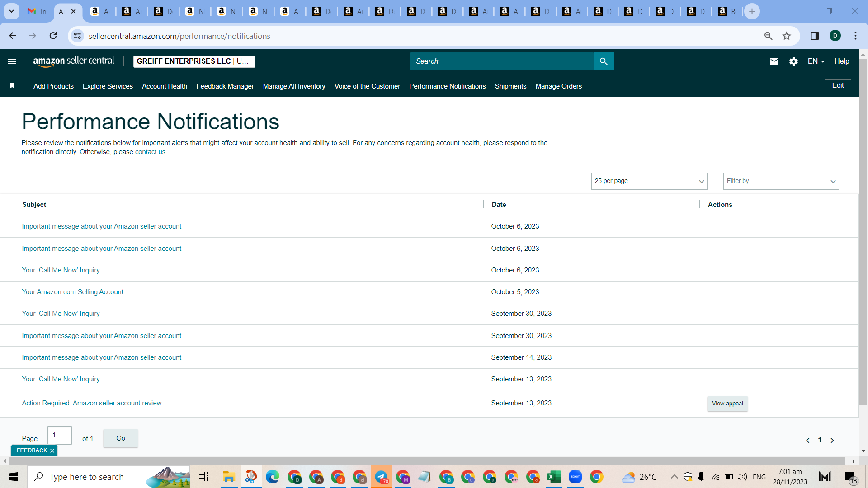This screenshot has height=488, width=868.
Task: Open Explore Services menu item
Action: coord(108,86)
